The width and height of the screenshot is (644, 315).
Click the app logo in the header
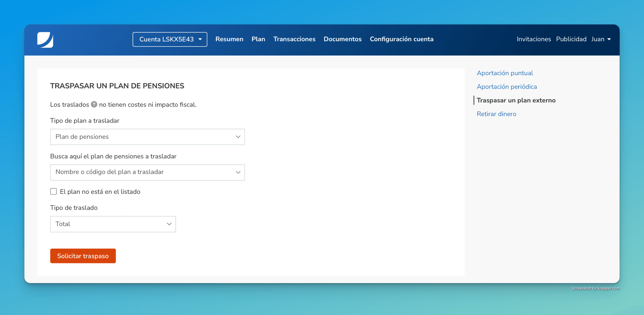pyautogui.click(x=45, y=40)
